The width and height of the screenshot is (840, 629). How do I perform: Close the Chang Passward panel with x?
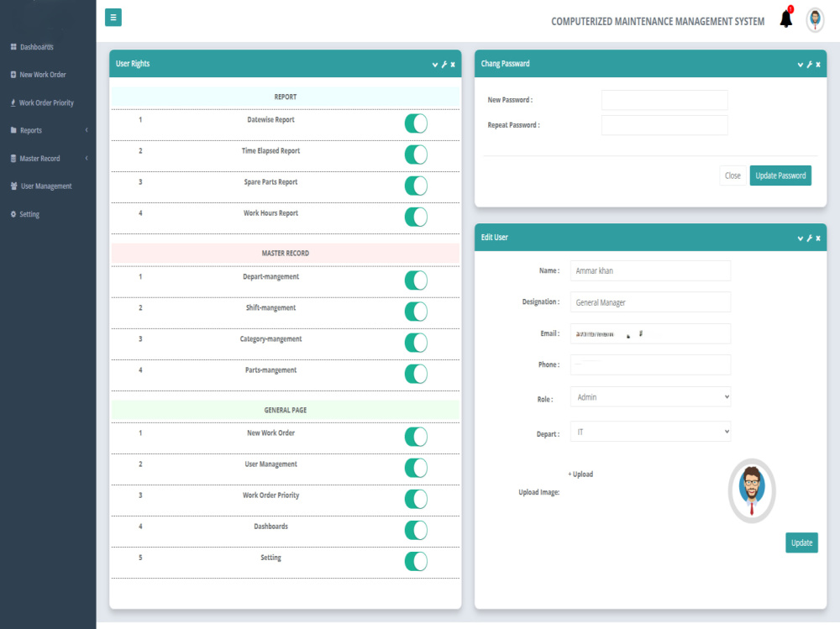(818, 65)
